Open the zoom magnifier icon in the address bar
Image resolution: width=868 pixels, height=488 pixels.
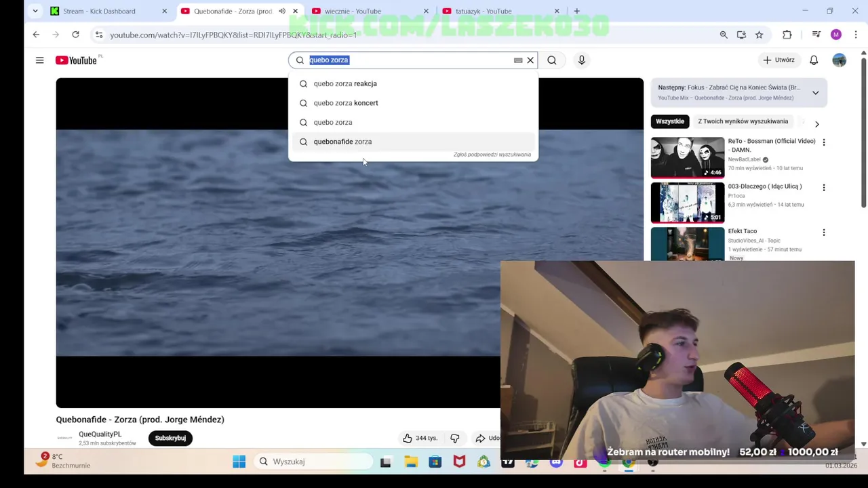(x=724, y=35)
